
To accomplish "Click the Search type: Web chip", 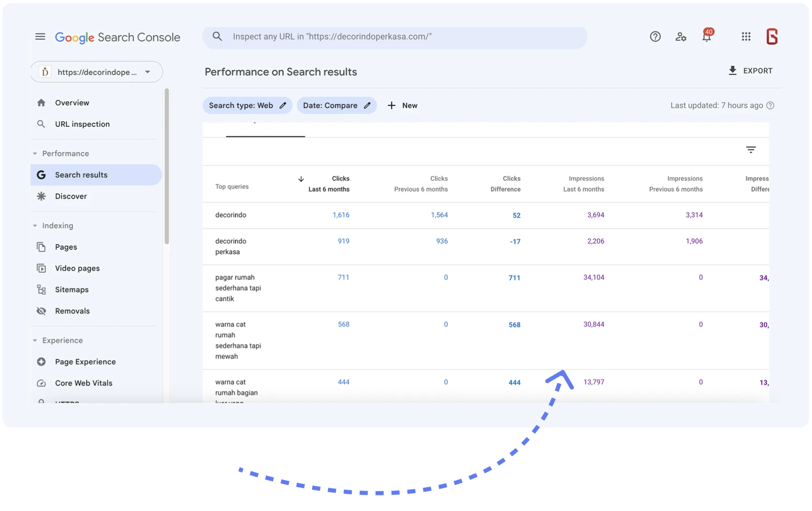I will 247,105.
